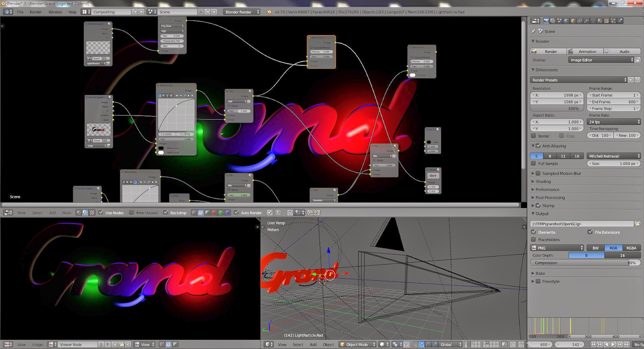
Task: Open the Render properties tab
Action: 546,21
